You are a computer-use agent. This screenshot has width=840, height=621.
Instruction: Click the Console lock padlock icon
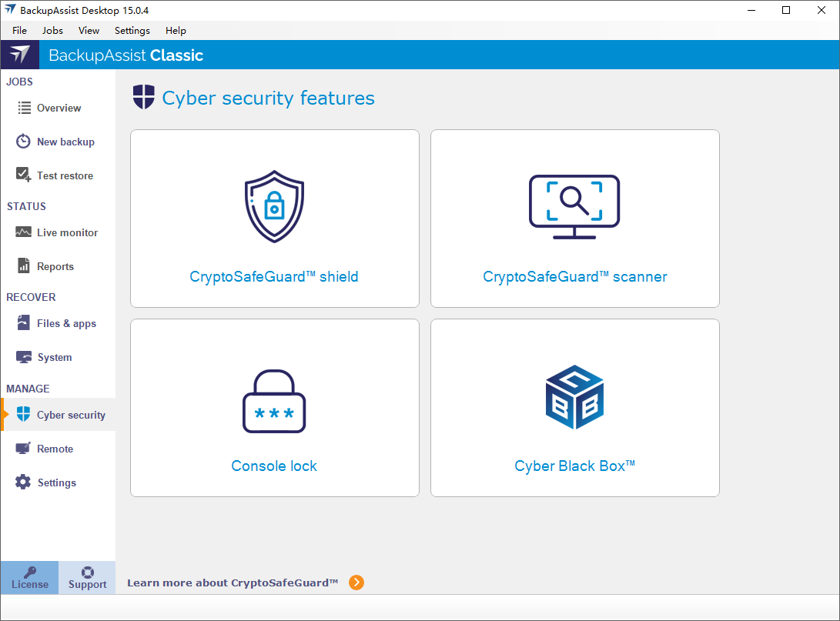coord(274,401)
